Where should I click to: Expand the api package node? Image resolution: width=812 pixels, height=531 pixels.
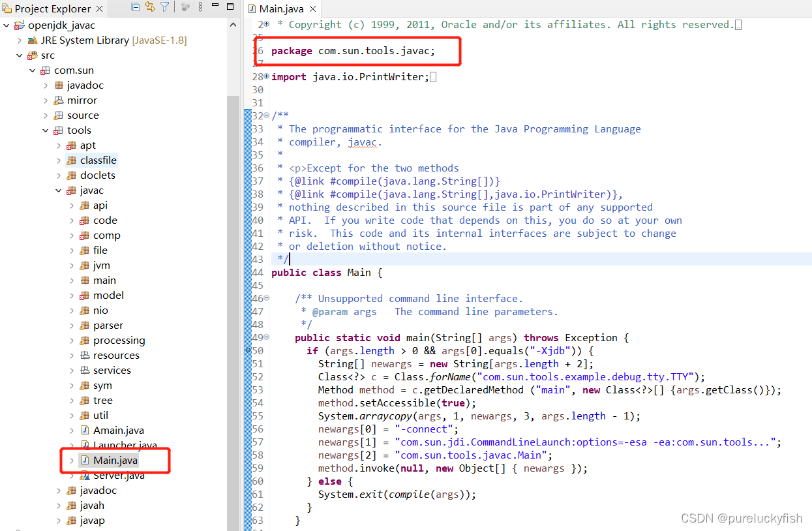tap(72, 205)
